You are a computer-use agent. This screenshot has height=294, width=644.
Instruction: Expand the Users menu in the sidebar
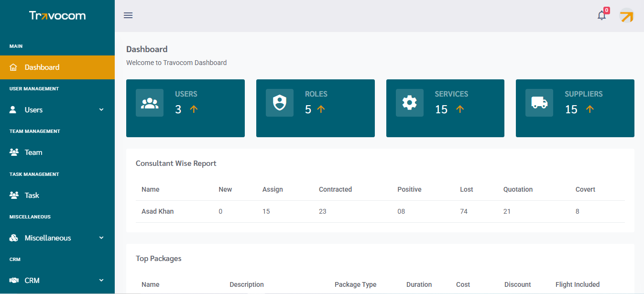pyautogui.click(x=101, y=109)
